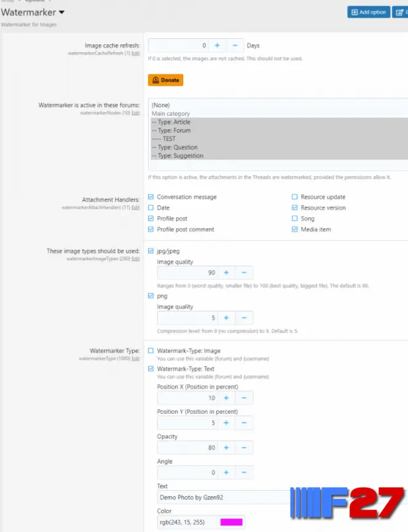Check Watermark-Type: Image option

pyautogui.click(x=151, y=351)
